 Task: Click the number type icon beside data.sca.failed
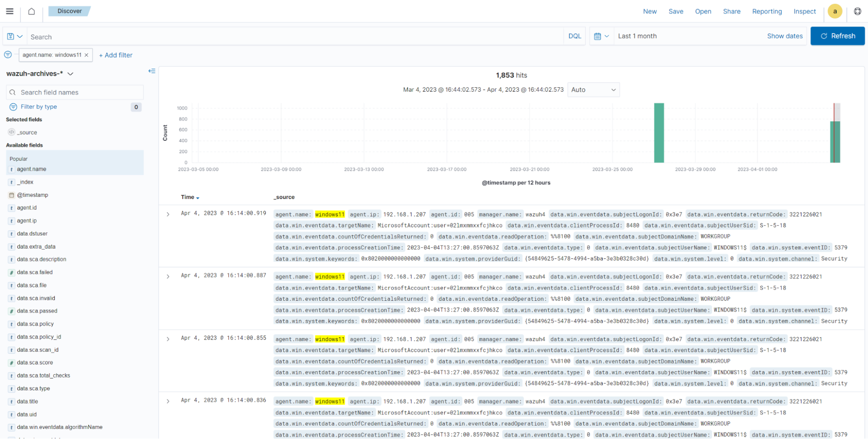11,272
